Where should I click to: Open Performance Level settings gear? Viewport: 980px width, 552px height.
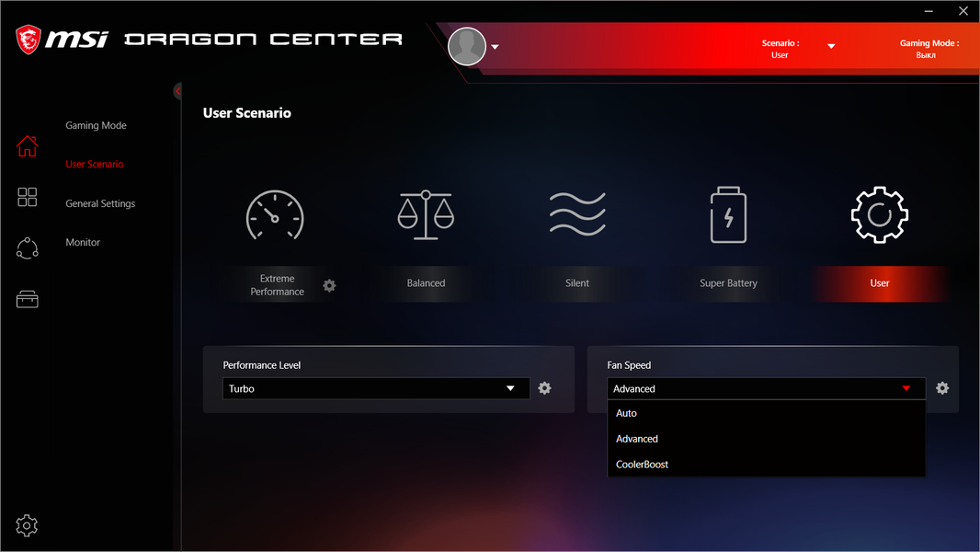544,388
